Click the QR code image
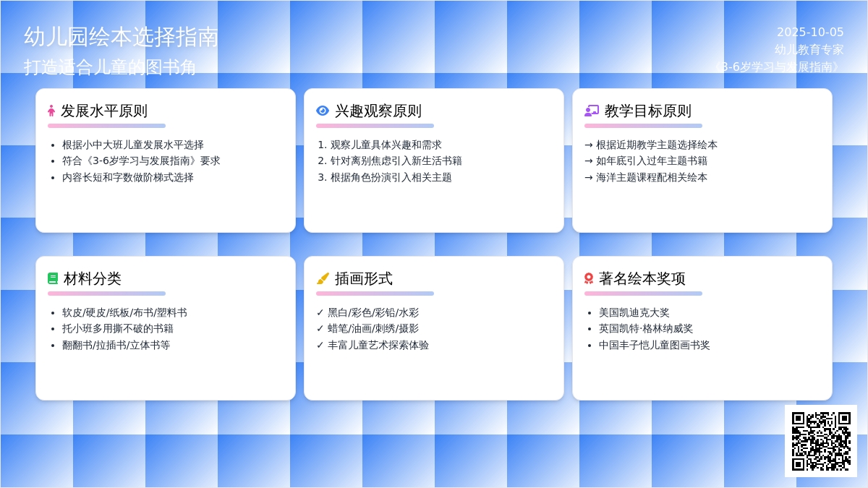868x488 pixels. 820,441
